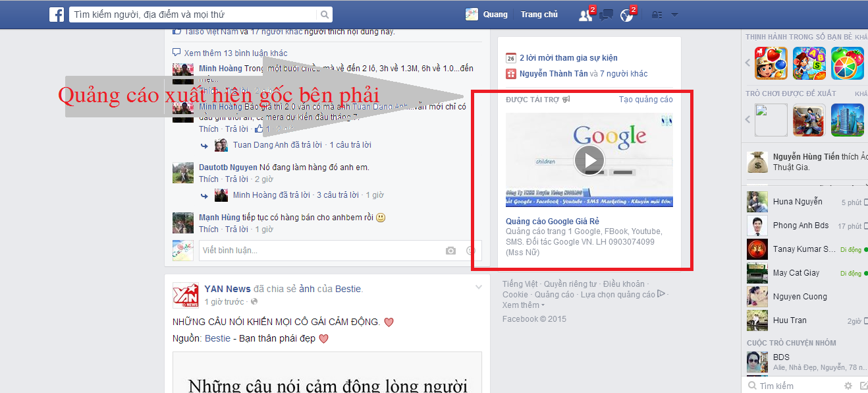868x393 pixels.
Task: Open the warrior fighting game icon
Action: coord(809,120)
